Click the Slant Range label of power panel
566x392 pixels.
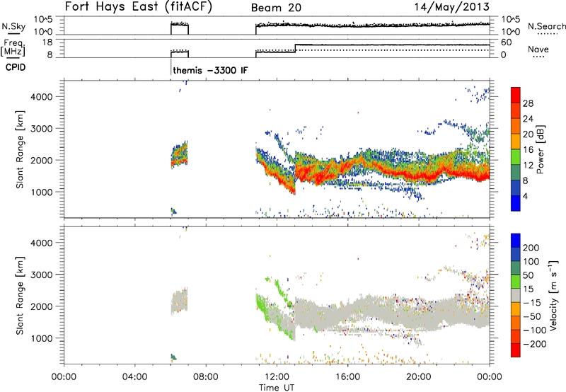coord(20,149)
